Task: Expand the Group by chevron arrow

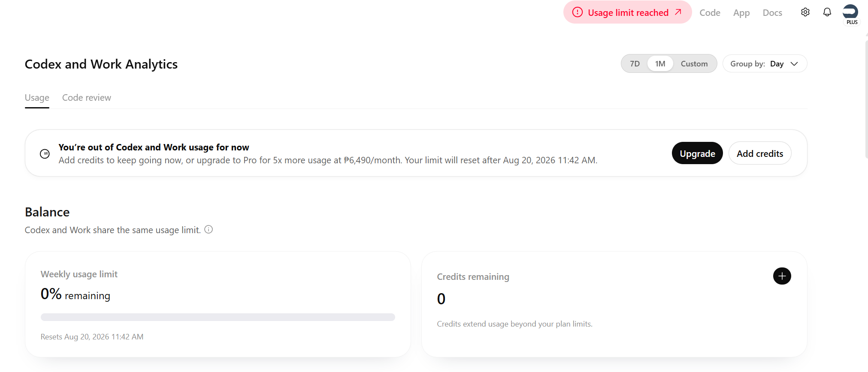Action: click(x=794, y=64)
